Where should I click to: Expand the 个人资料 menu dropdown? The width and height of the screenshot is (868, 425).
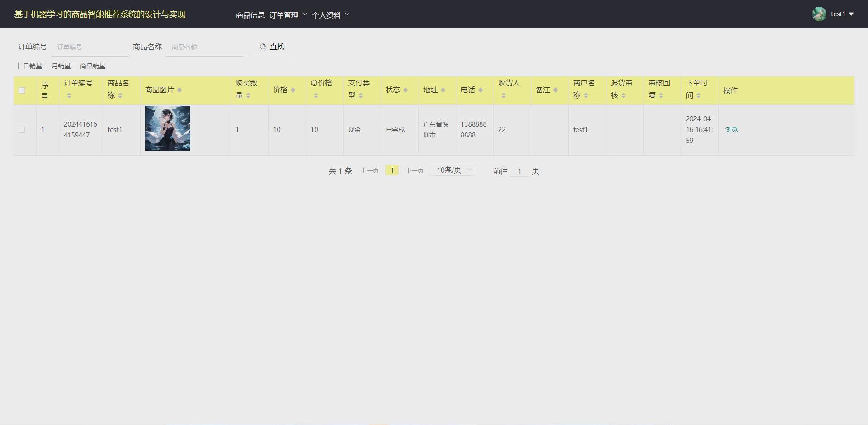[x=330, y=15]
